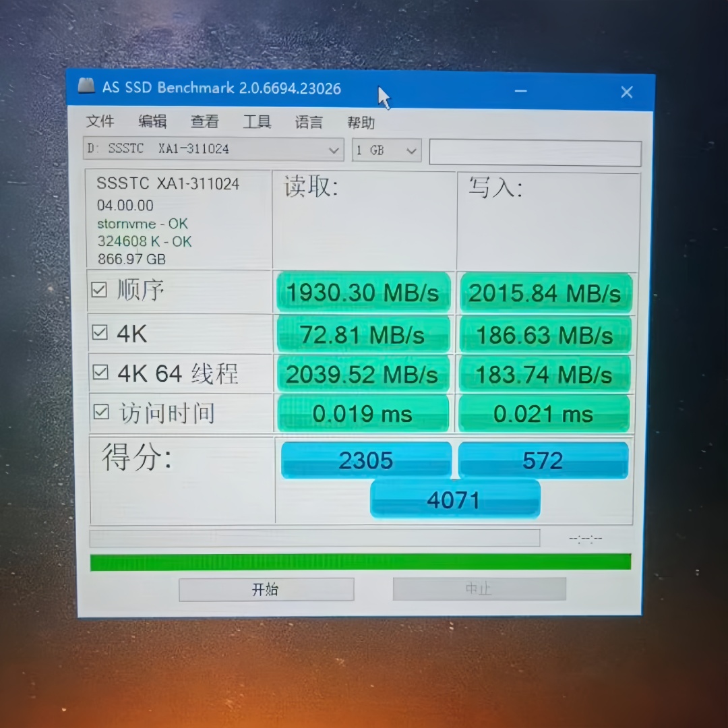Click the sequential read result 1930.30 MB/s
Viewport: 728px width, 728px height.
pos(363,292)
